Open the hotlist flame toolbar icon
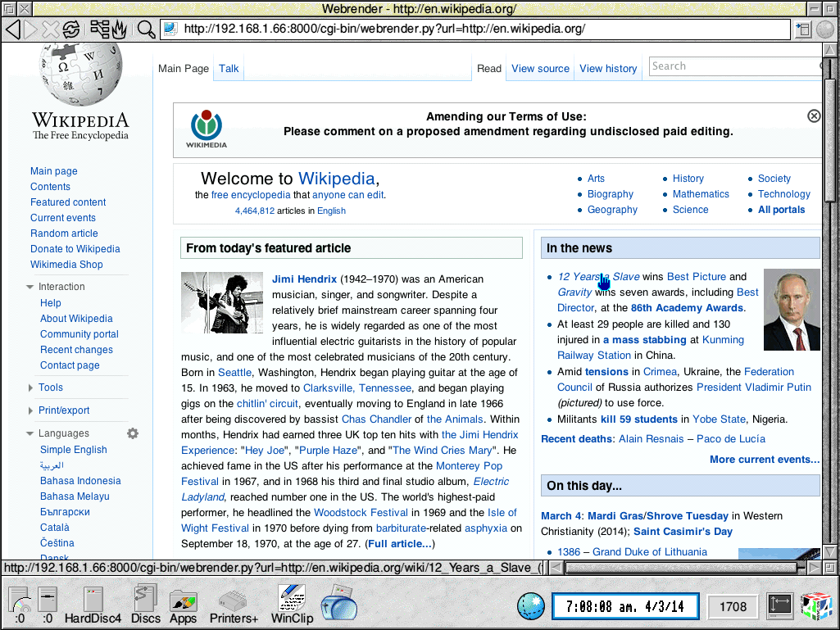Screen dimensions: 840x630 pos(120,29)
